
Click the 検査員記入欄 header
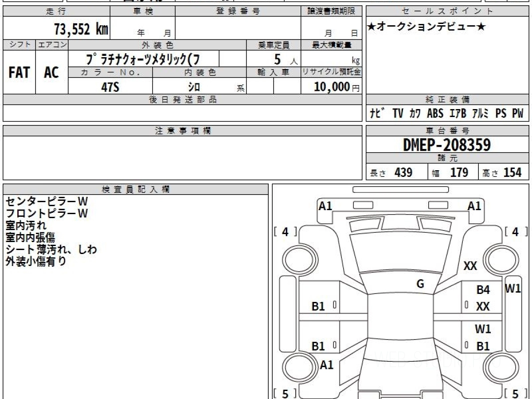[136, 189]
